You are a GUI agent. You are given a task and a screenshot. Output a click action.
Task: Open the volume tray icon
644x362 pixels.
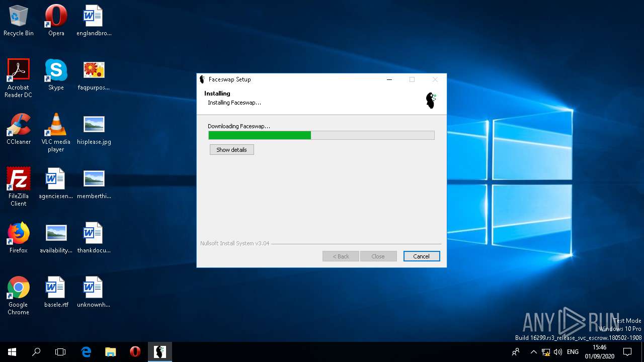(x=557, y=352)
